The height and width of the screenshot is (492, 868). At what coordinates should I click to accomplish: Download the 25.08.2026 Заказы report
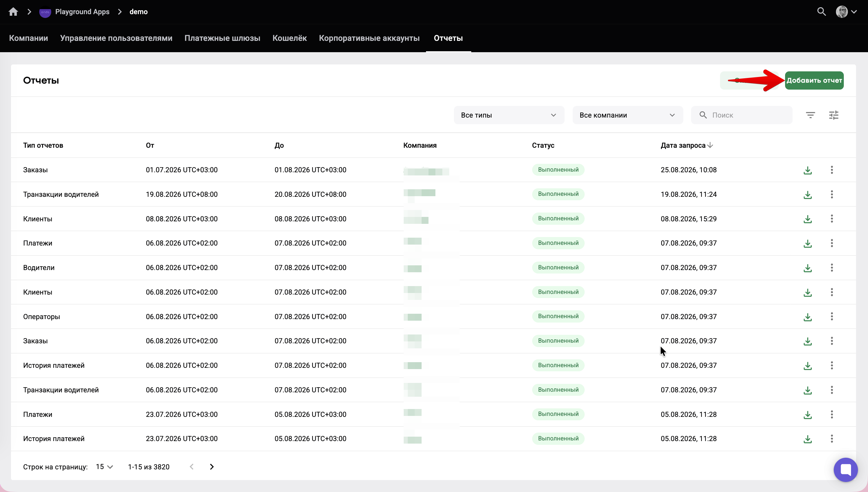[808, 170]
